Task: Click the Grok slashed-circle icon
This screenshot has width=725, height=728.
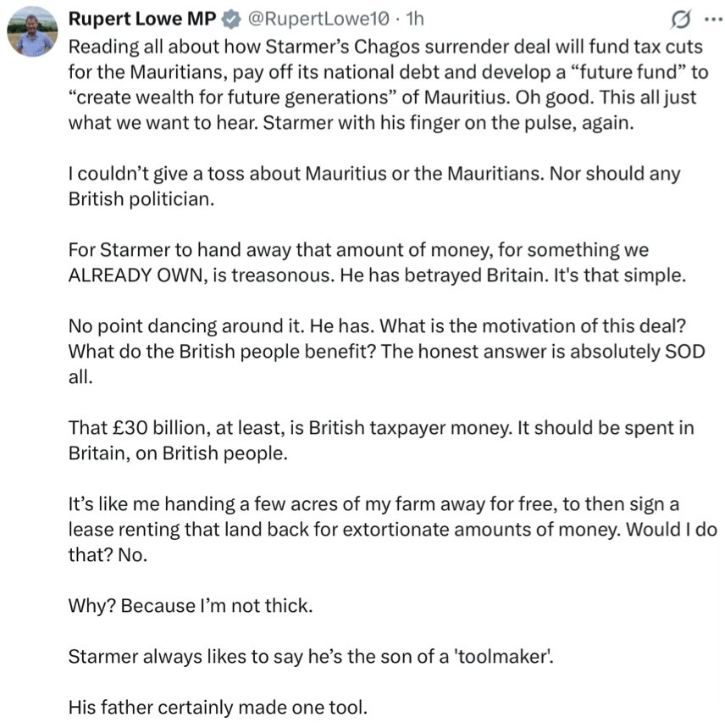Action: coord(680,19)
